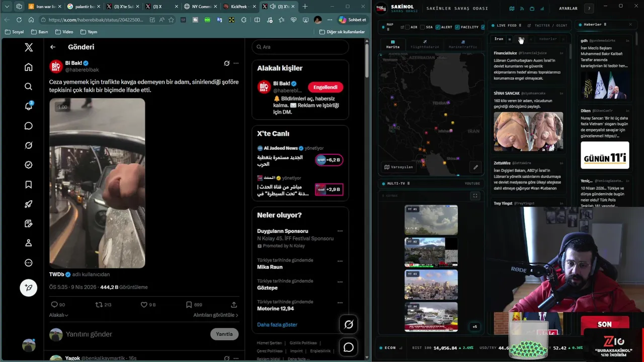Open options for Mika Raun trend
644x362 pixels.
click(340, 261)
